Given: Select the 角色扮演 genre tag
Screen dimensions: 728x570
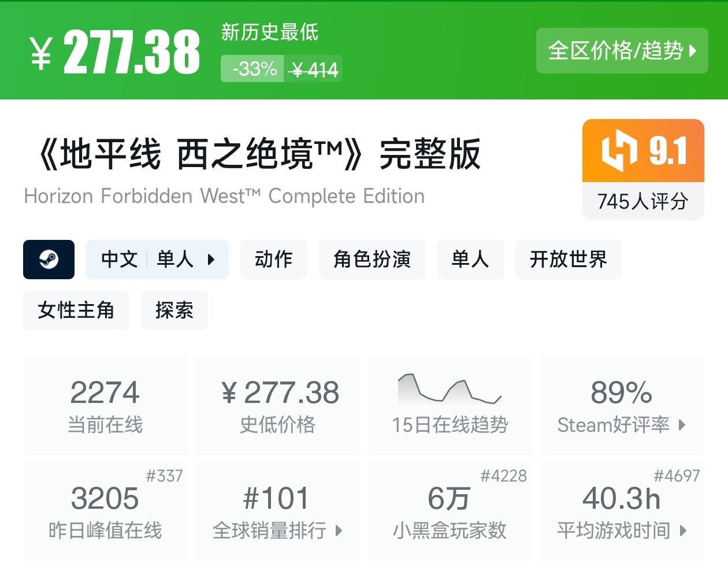Looking at the screenshot, I should coord(372,260).
